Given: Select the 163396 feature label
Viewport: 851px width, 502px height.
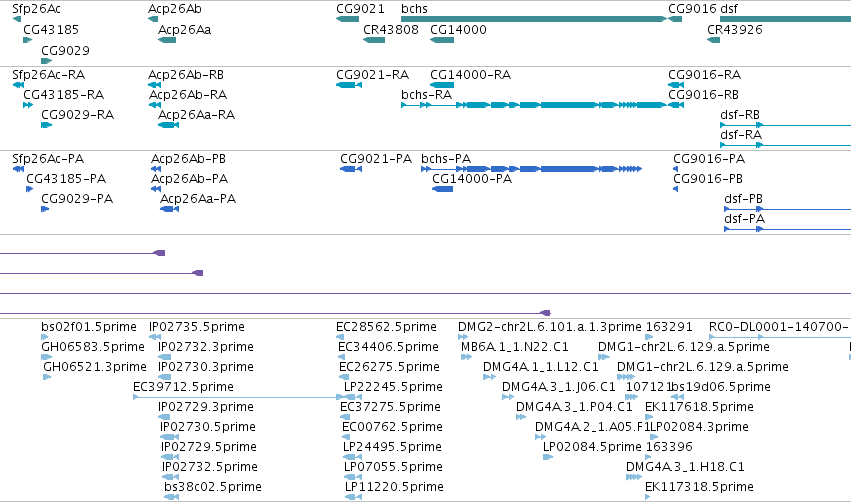Looking at the screenshot, I should (x=669, y=447).
